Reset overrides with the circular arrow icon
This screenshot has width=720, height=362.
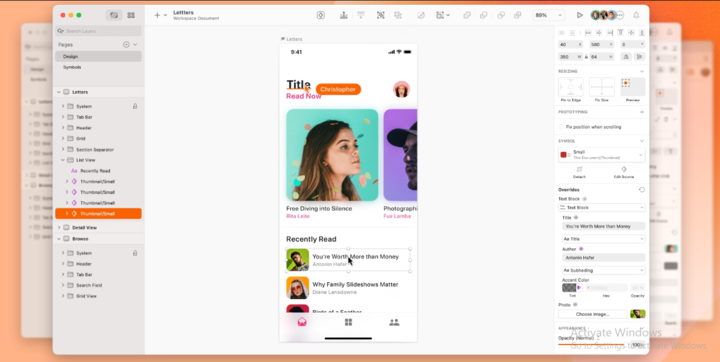[641, 190]
